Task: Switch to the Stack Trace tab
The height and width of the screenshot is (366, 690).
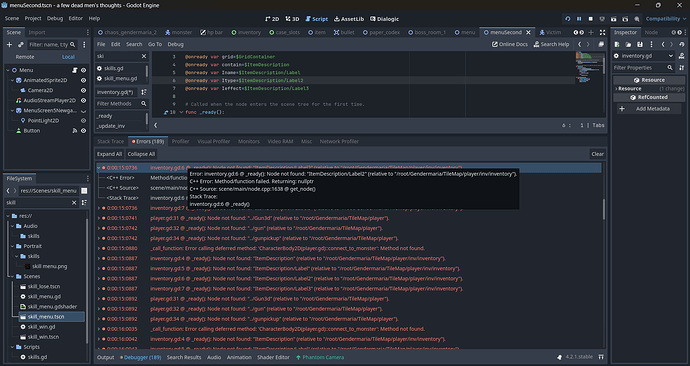Action: point(110,141)
